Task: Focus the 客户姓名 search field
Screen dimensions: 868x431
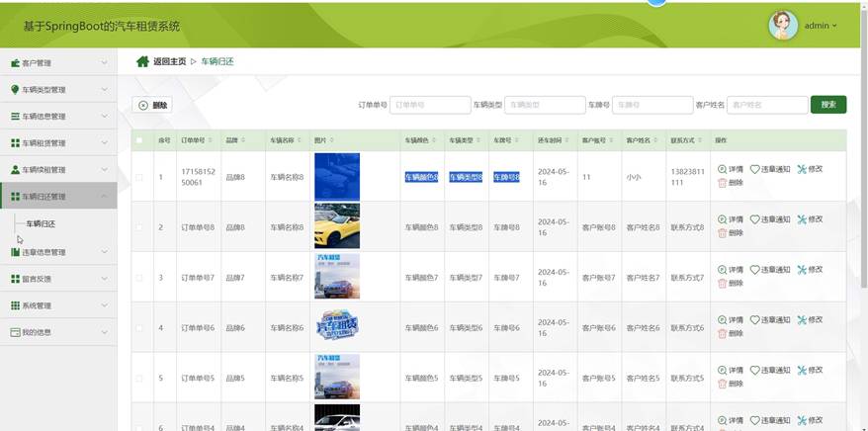Action: pos(767,105)
